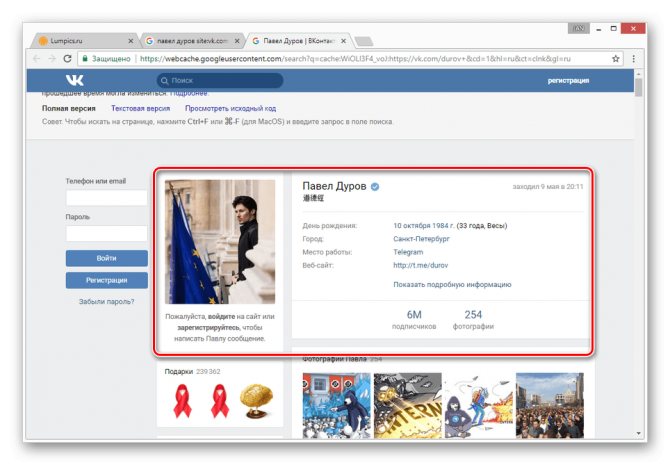Click the VK Поиск search box
Image resolution: width=670 pixels, height=465 pixels.
(220, 80)
